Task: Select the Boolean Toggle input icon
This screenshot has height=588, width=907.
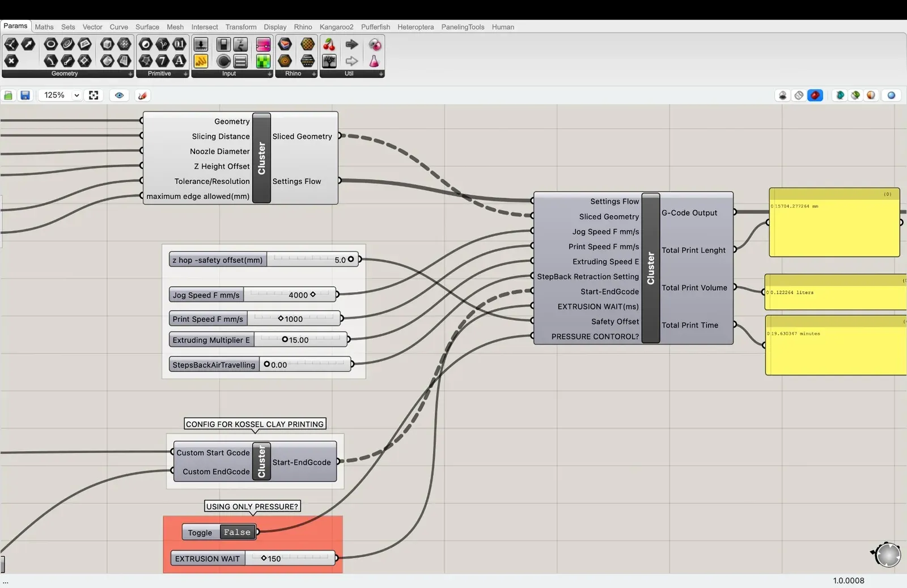Action: point(224,44)
